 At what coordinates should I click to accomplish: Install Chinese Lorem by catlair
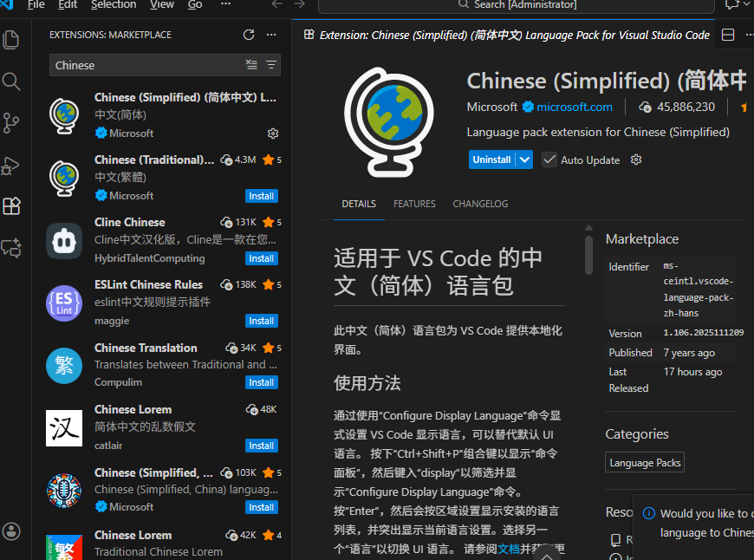261,446
